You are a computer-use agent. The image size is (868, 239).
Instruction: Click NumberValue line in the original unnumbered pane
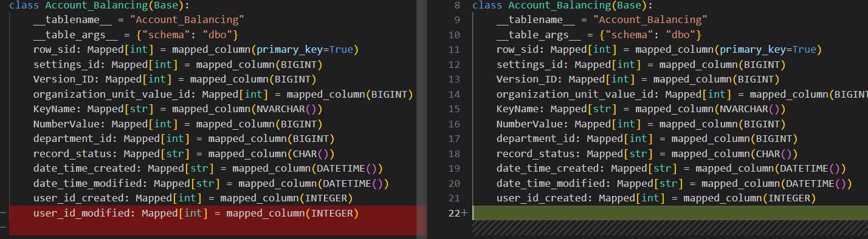point(177,124)
